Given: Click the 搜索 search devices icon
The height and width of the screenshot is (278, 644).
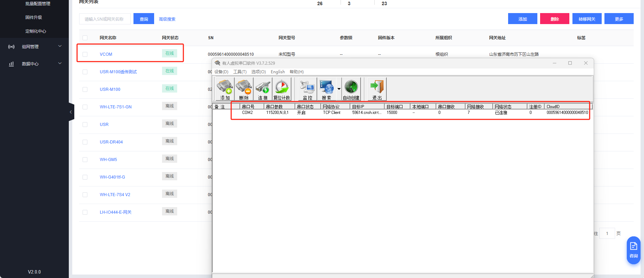Looking at the screenshot, I should tap(326, 89).
